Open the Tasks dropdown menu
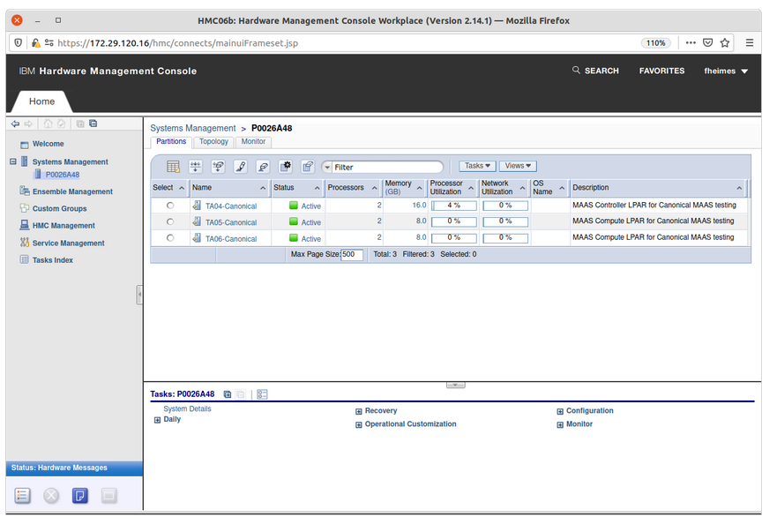 [478, 166]
